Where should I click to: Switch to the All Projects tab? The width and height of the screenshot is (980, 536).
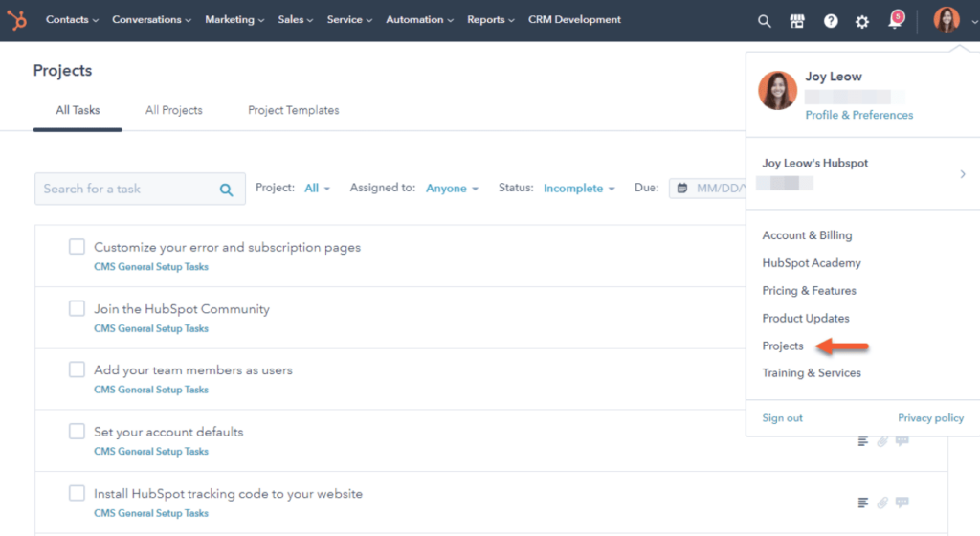tap(174, 111)
